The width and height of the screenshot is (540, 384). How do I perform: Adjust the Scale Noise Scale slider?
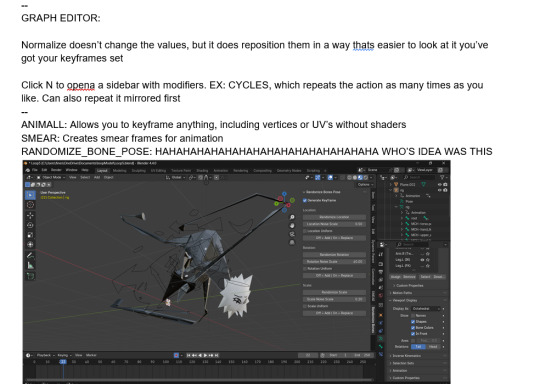[x=334, y=299]
